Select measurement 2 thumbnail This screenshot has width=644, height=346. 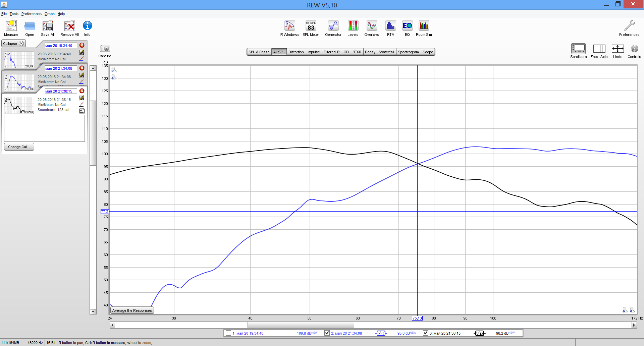coord(19,82)
